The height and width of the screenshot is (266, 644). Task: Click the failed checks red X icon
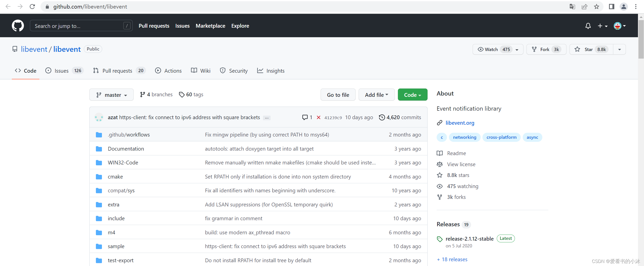tap(319, 117)
